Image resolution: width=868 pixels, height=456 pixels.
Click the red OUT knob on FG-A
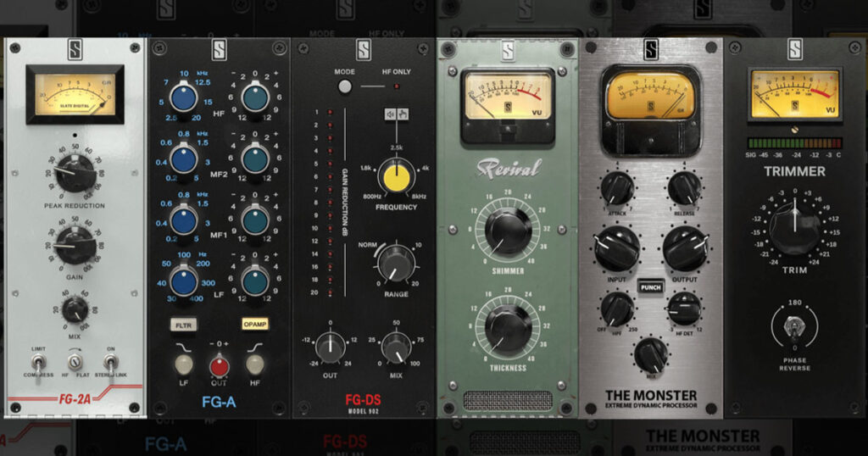(219, 365)
